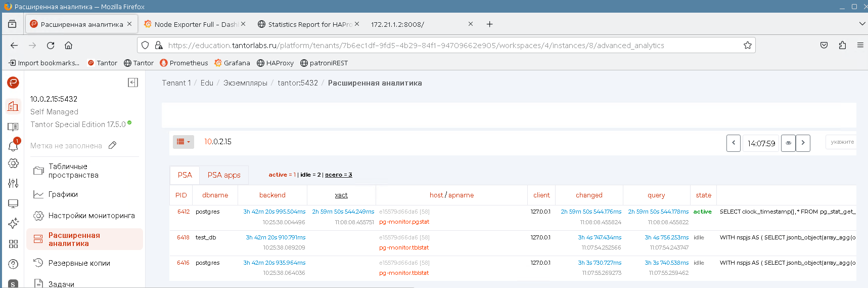Open the Графики charts section
The height and width of the screenshot is (288, 868).
(63, 194)
